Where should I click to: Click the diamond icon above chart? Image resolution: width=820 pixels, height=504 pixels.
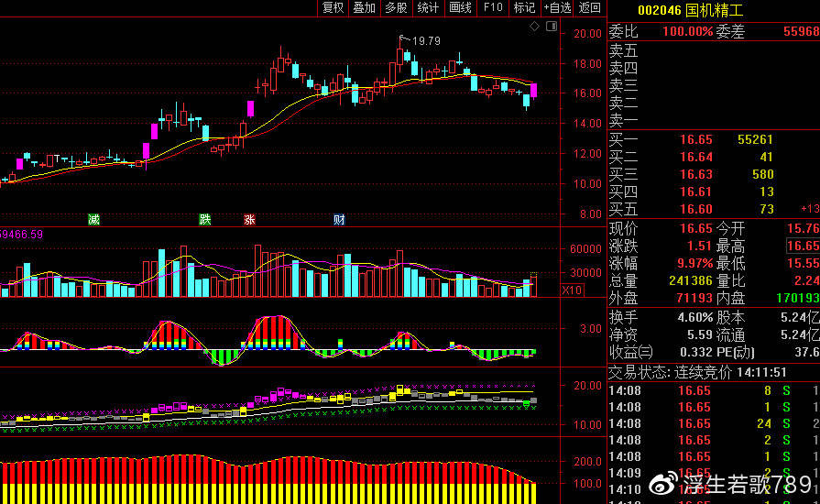[x=534, y=27]
